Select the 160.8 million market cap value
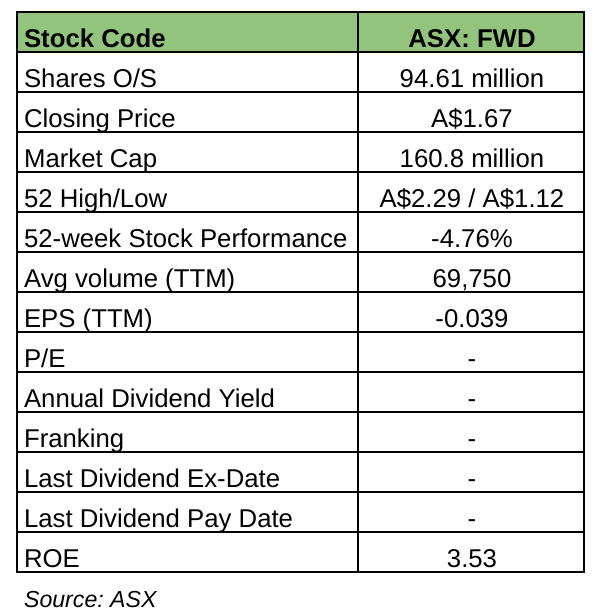The height and width of the screenshot is (613, 602). (x=471, y=158)
